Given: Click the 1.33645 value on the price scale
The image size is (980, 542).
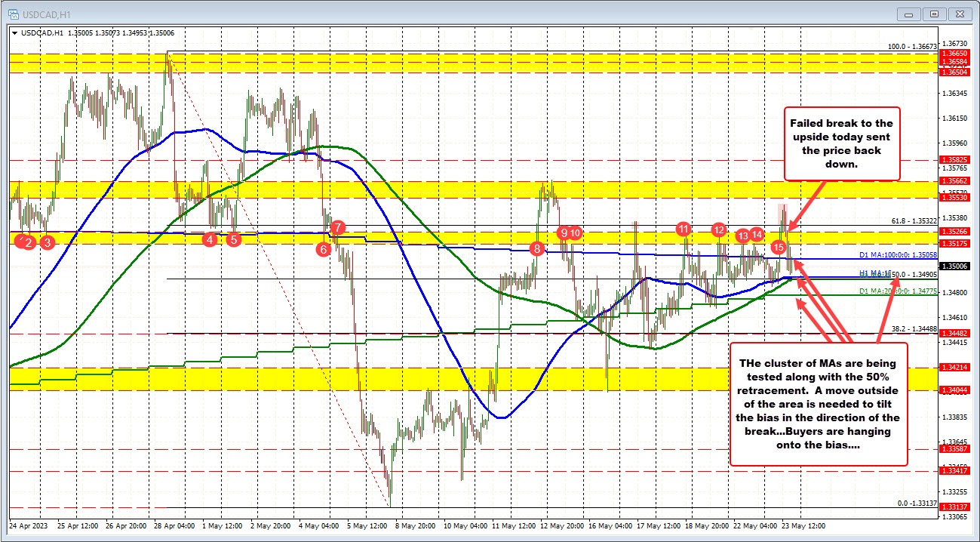Looking at the screenshot, I should tap(954, 442).
